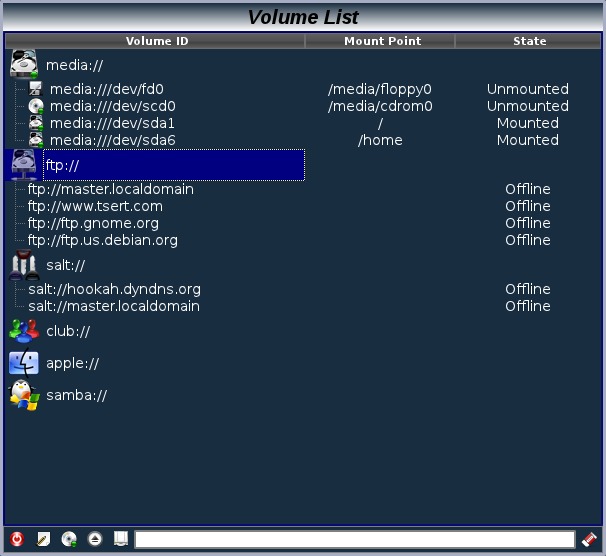Viewport: 606px width, 556px height.
Task: Click the eraser clear icon beside text field
Action: click(x=589, y=539)
